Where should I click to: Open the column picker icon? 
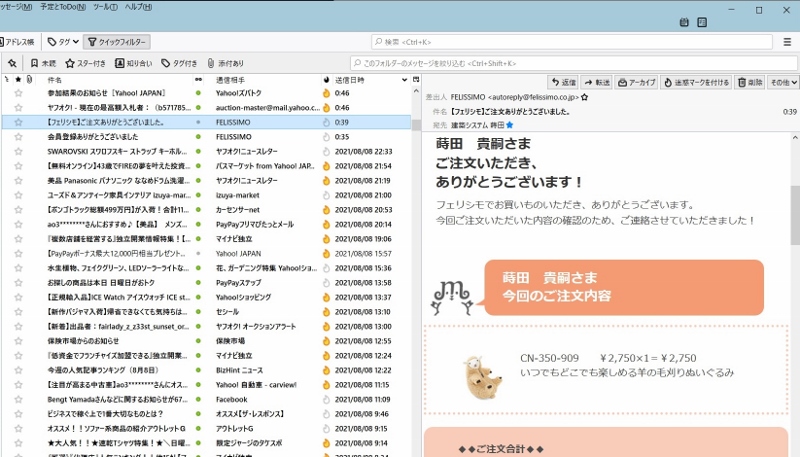(x=416, y=80)
